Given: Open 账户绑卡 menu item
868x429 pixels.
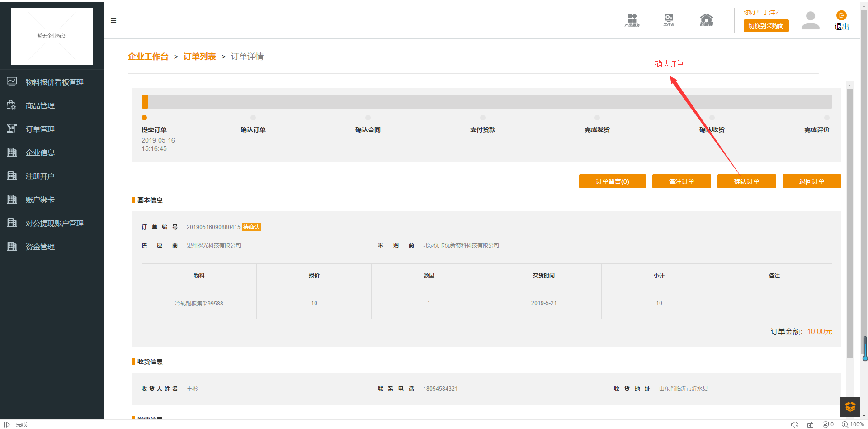Looking at the screenshot, I should pos(40,200).
